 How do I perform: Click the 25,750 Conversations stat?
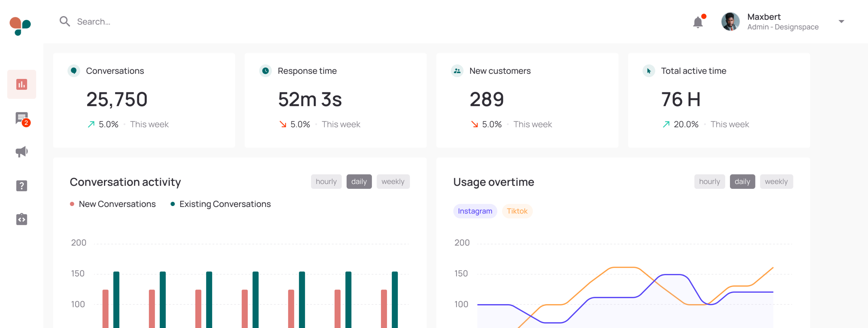[117, 99]
